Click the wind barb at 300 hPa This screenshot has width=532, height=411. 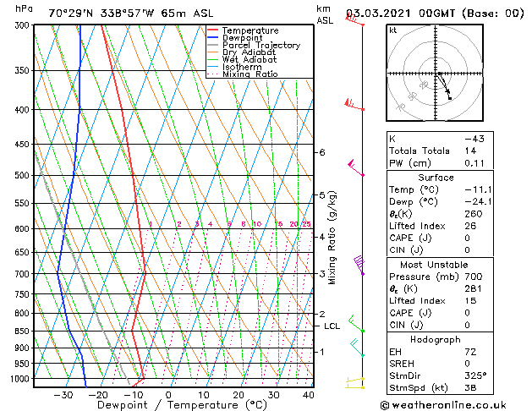(x=354, y=19)
